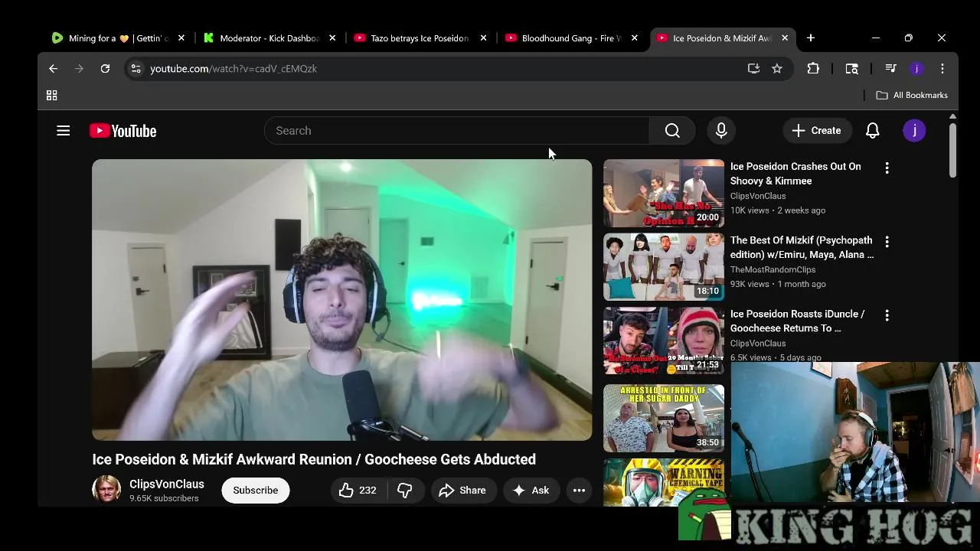This screenshot has width=980, height=551.
Task: Like the video (232 likes)
Action: pos(358,491)
